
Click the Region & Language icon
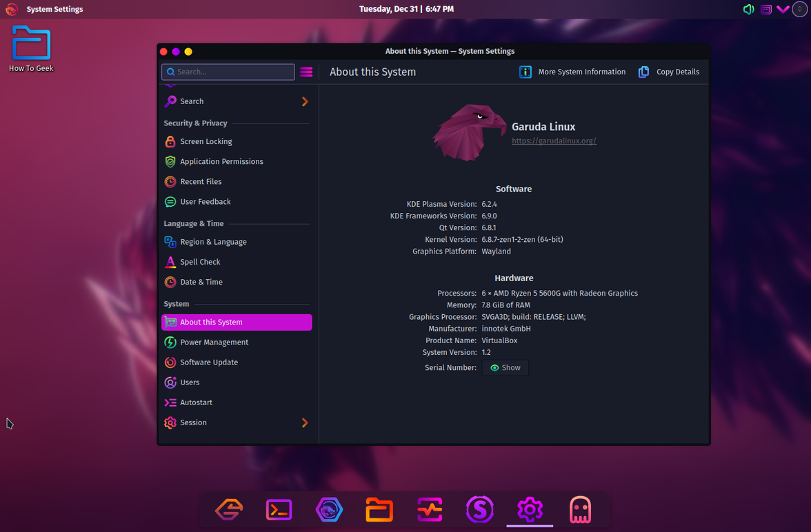click(x=170, y=241)
